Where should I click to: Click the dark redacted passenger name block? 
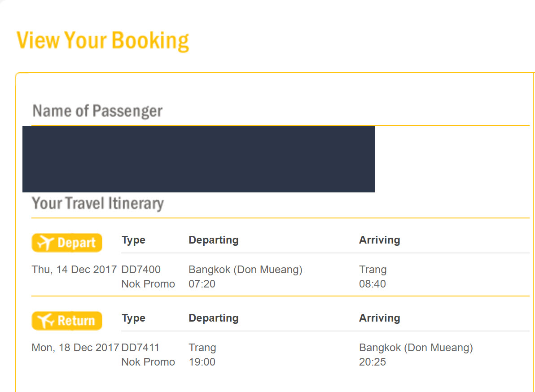[x=198, y=159]
